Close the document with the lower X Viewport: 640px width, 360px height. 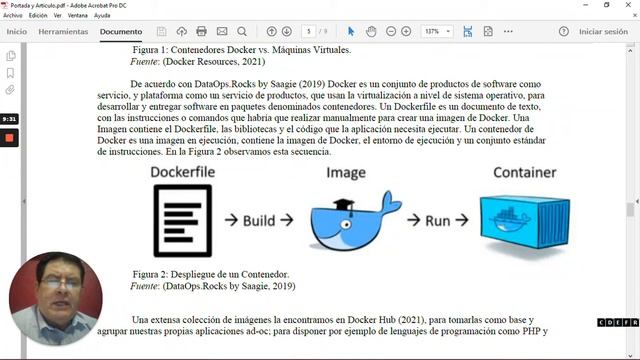[x=635, y=16]
